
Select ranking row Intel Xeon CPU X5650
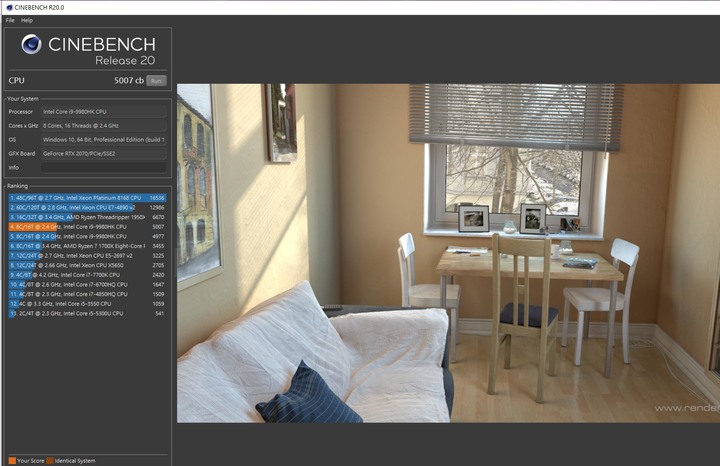pyautogui.click(x=87, y=265)
